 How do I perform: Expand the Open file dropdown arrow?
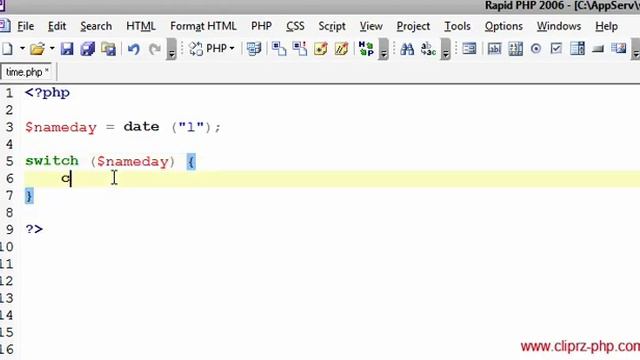pyautogui.click(x=52, y=49)
